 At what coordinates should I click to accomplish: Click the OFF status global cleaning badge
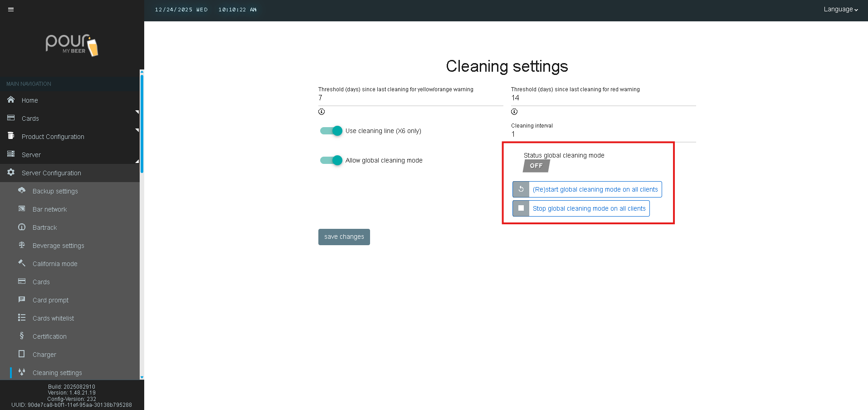coord(536,166)
